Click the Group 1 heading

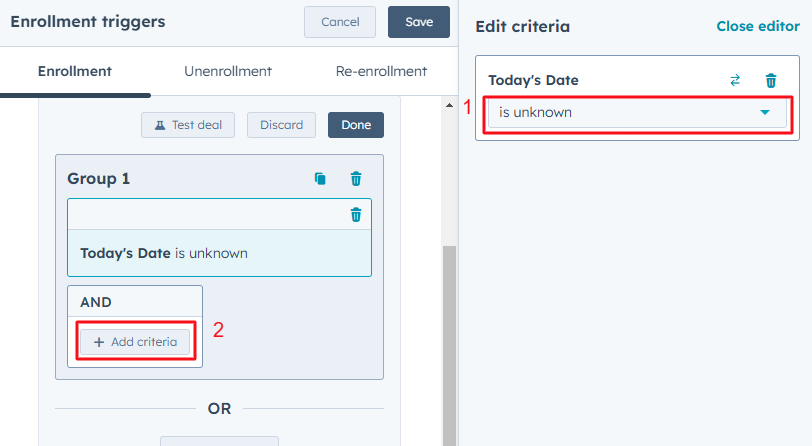pos(99,179)
